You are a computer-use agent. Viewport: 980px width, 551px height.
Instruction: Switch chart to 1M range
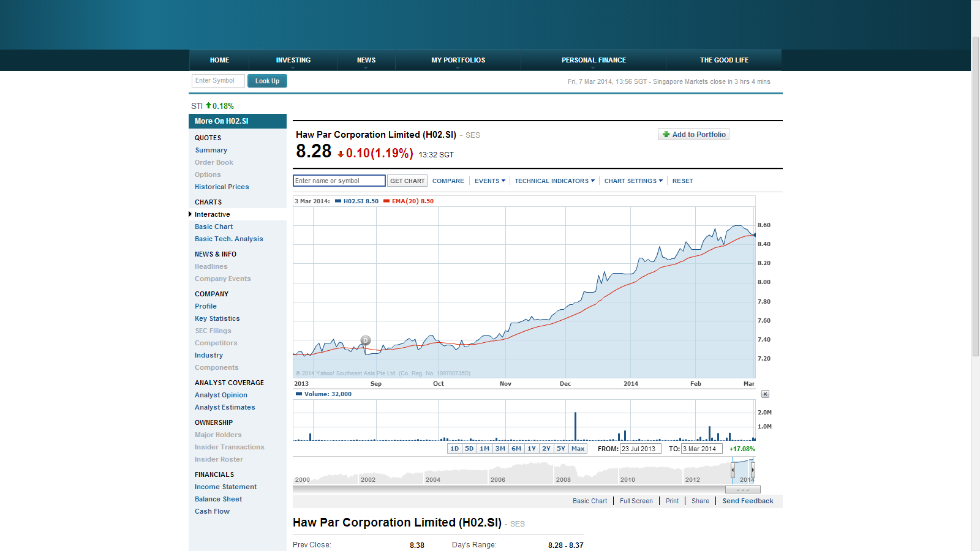pos(484,449)
